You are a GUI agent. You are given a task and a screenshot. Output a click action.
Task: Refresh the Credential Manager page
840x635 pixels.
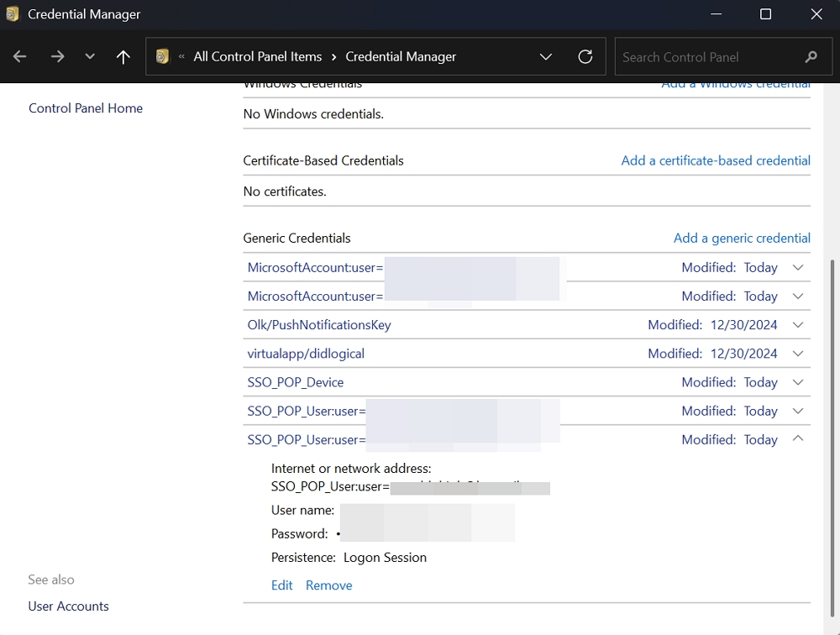585,57
